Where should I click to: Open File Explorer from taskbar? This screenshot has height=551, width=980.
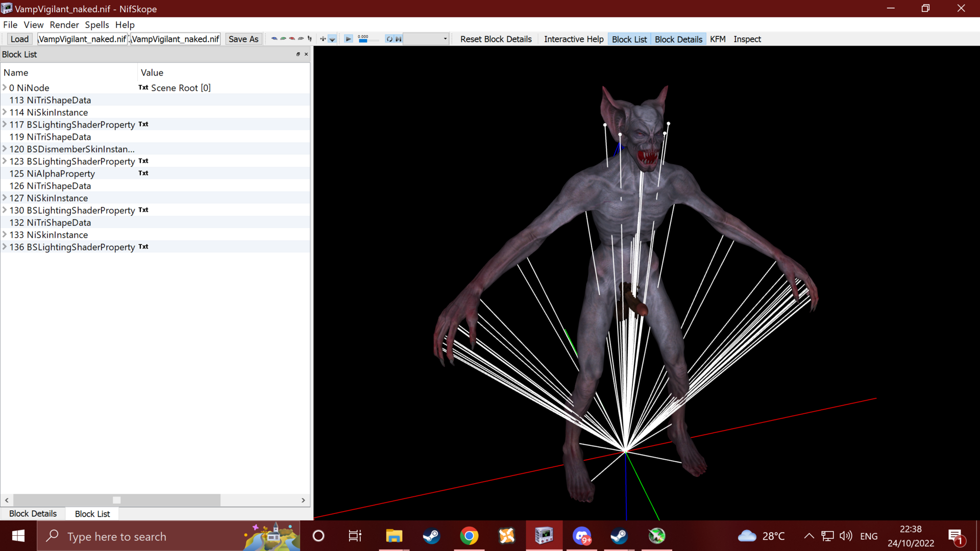394,536
